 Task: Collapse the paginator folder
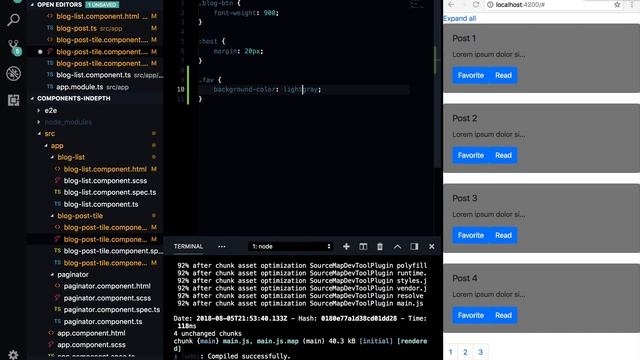(x=73, y=274)
